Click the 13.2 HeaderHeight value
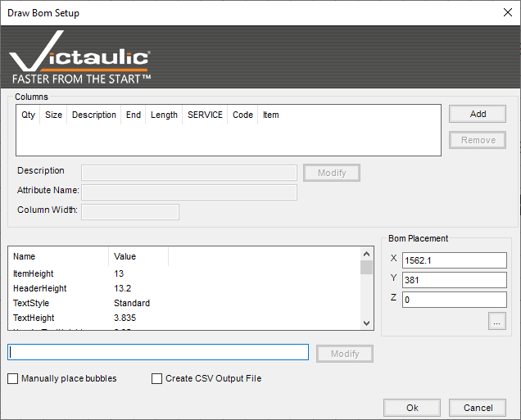 tap(123, 288)
